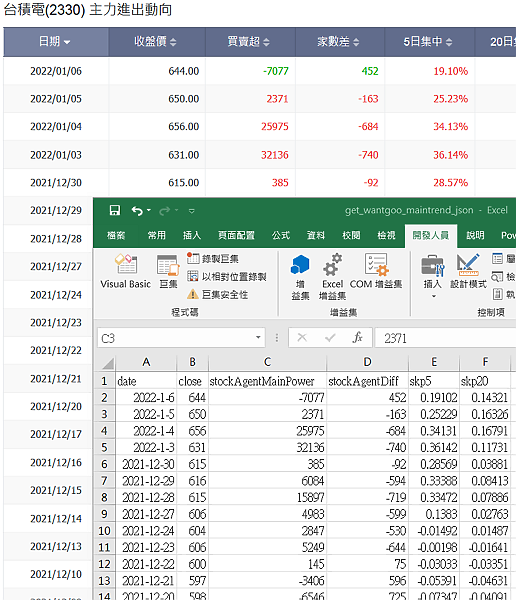Click the 巨集 macros icon
This screenshot has width=516, height=600.
(168, 271)
